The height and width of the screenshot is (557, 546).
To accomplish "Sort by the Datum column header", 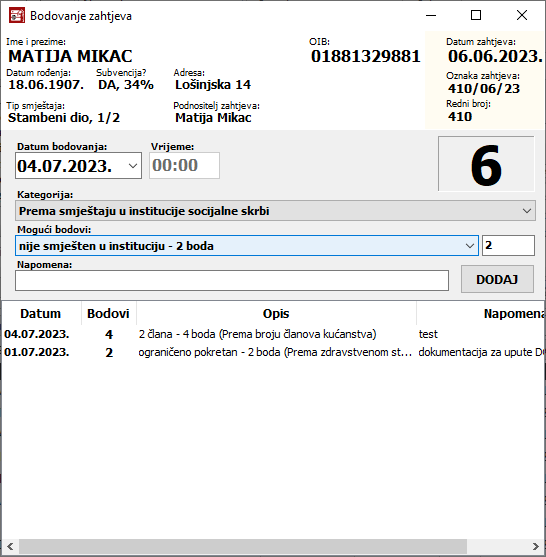I will pos(41,313).
